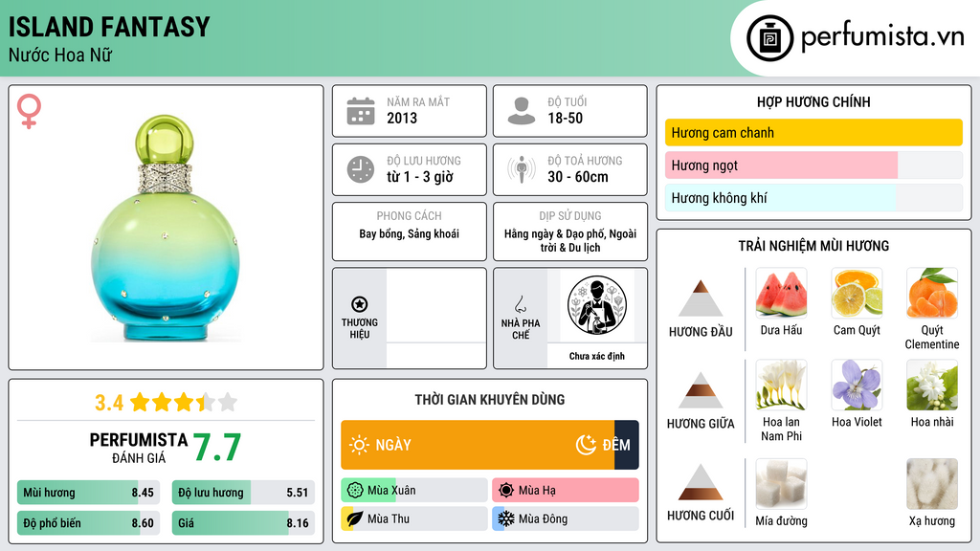The width and height of the screenshot is (980, 551).
Task: Click the perfumista.vn perfume bottle logo icon
Action: coord(770,38)
